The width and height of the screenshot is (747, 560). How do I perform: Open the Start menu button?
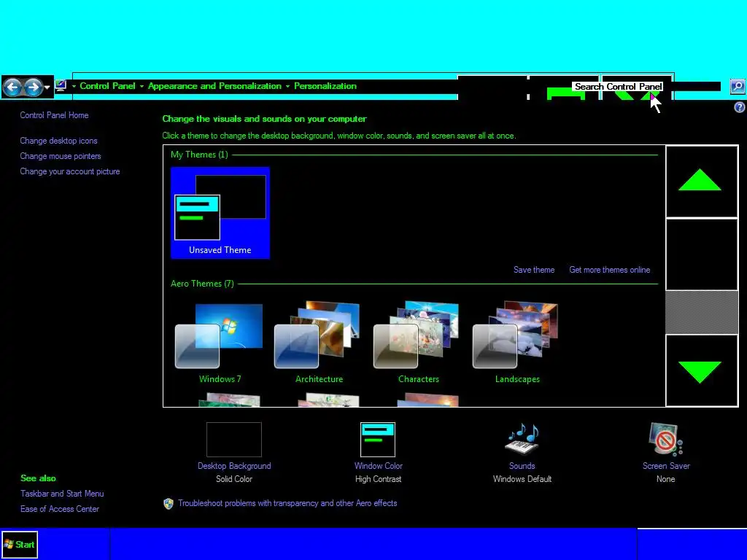20,544
